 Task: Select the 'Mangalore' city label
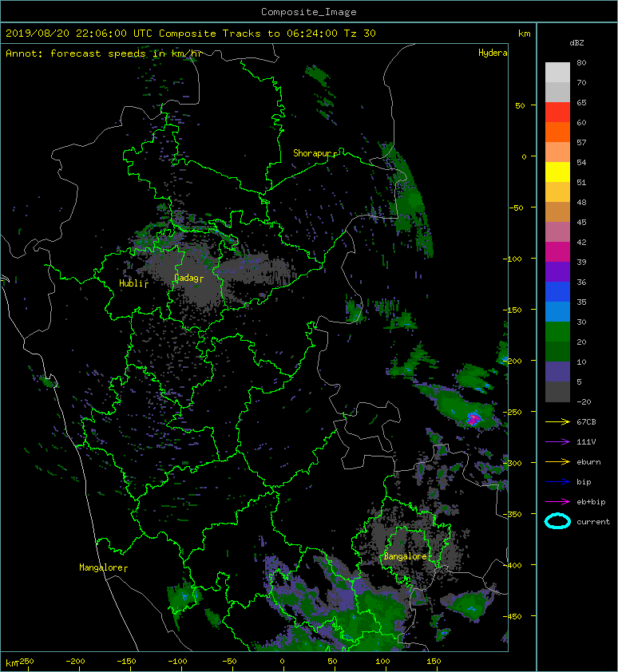(x=101, y=567)
